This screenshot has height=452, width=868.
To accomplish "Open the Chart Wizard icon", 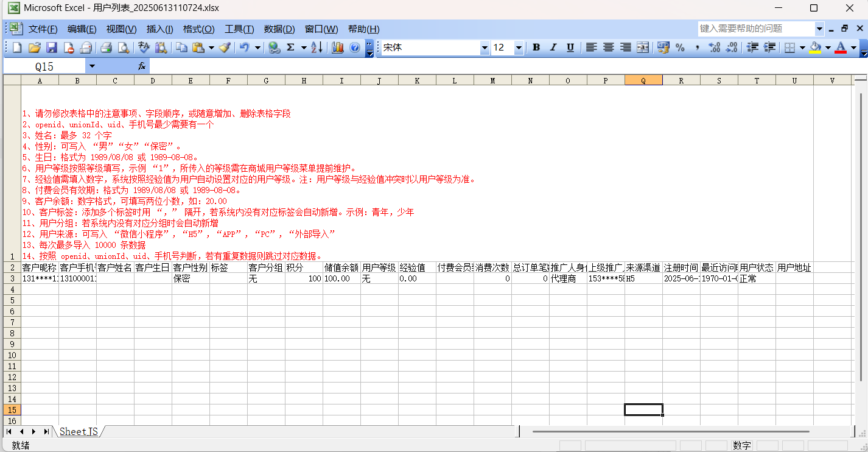I will tap(338, 48).
